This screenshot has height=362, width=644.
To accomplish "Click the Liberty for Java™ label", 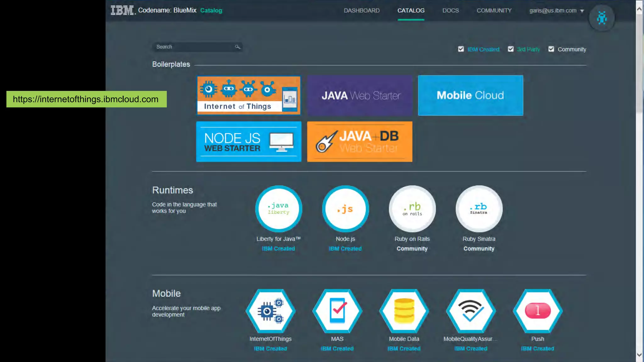I will point(279,239).
